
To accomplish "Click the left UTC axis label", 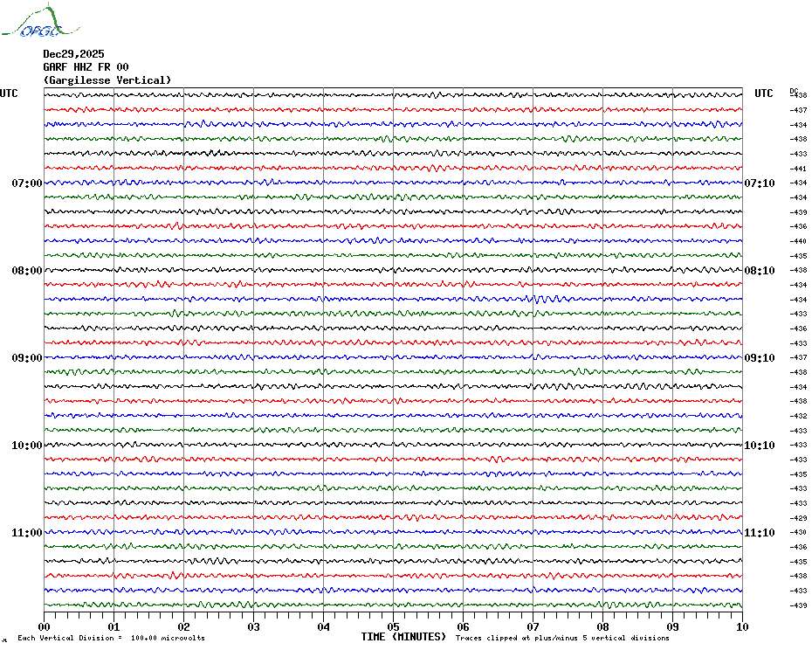I will 9,93.
